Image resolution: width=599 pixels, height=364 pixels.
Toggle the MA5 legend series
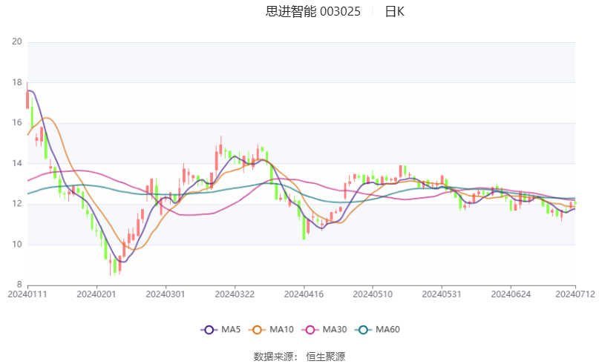220,329
